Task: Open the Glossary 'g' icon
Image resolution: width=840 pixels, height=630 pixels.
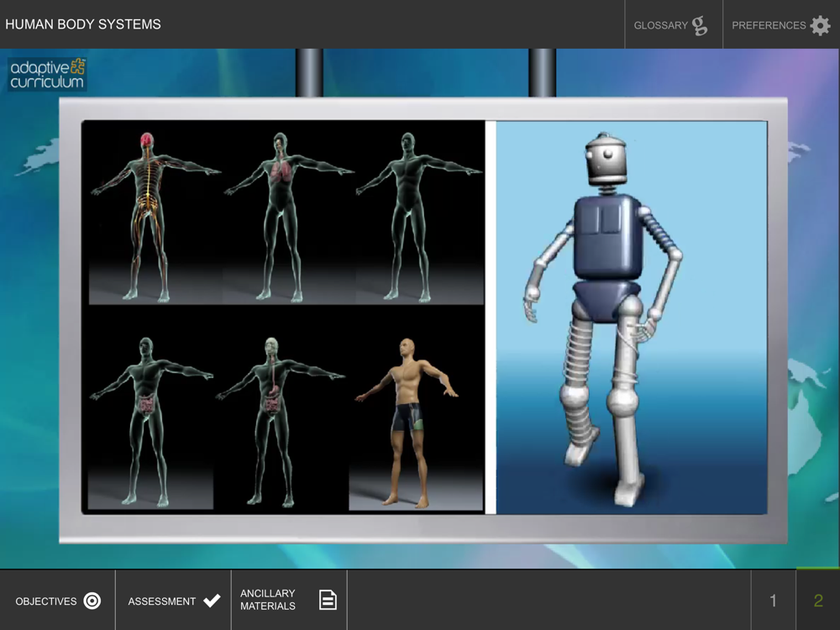Action: [700, 26]
